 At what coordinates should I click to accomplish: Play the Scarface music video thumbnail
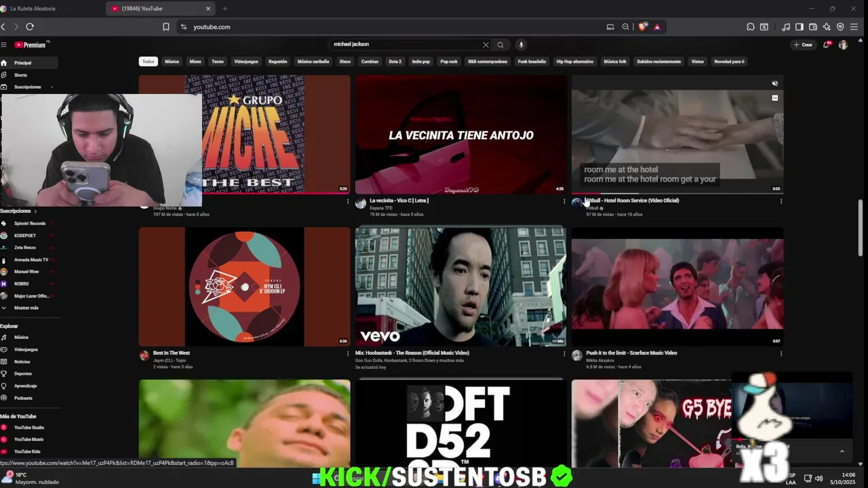677,287
